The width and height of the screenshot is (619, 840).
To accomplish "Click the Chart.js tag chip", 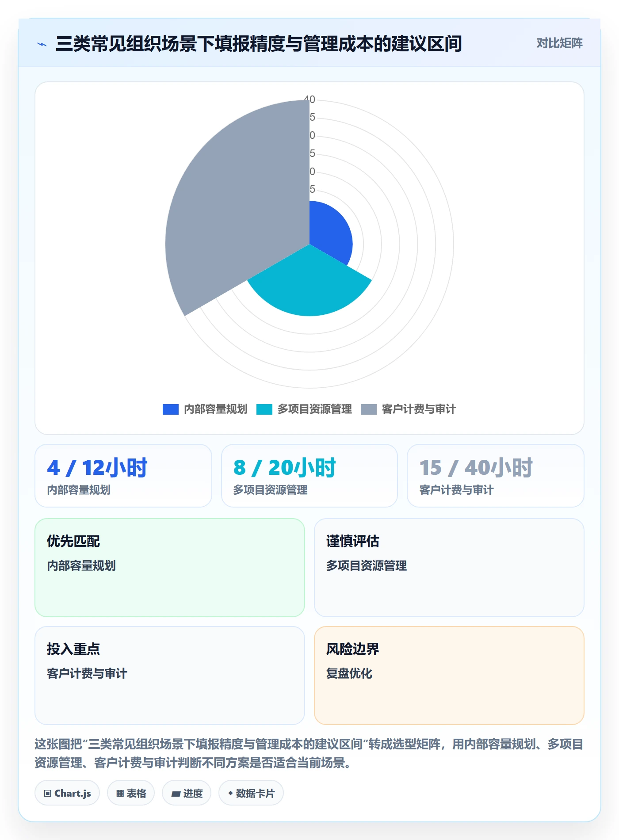I will (67, 793).
